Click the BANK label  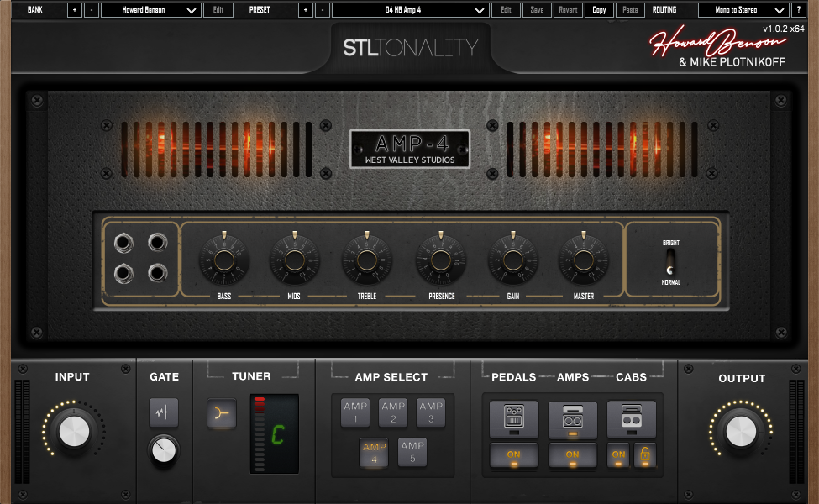[x=35, y=10]
